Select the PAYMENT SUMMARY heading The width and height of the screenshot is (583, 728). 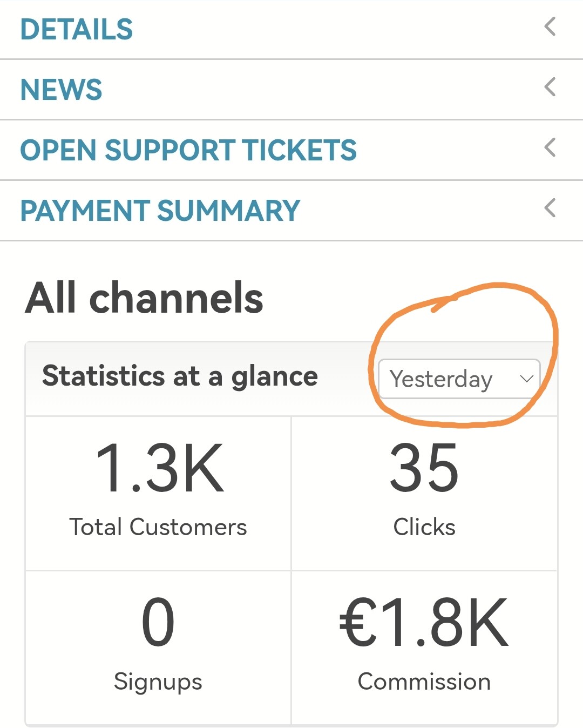tap(160, 211)
